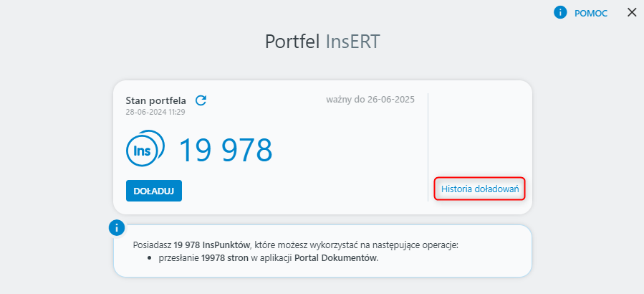Viewport: 644px width, 294px height.
Task: Select the 19 978 balance number
Action: 226,150
